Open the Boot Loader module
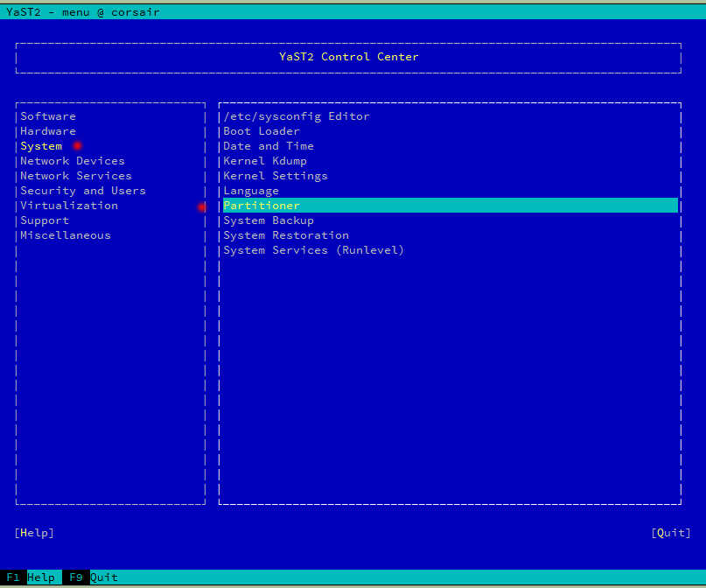Viewport: 706px width, 588px height. (x=262, y=131)
